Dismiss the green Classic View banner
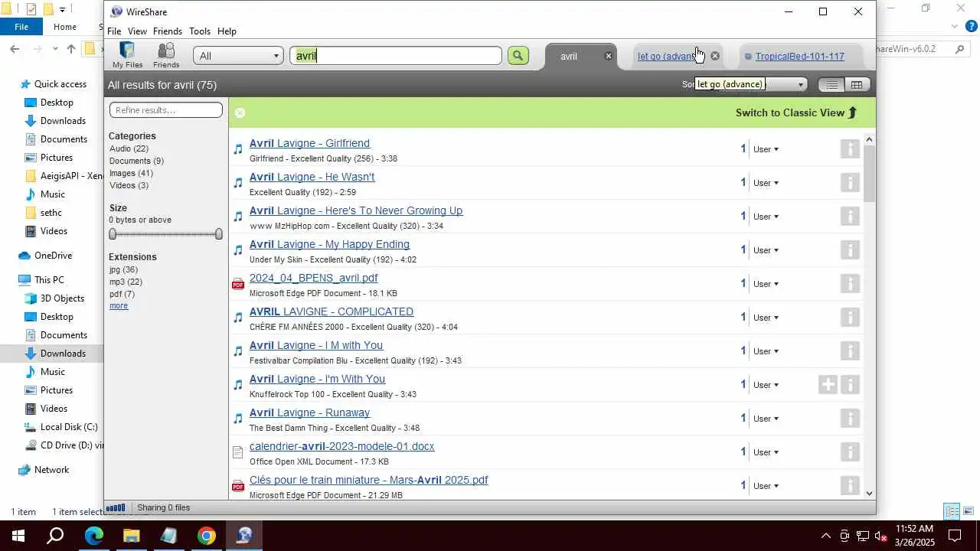The width and height of the screenshot is (980, 551). pos(240,112)
